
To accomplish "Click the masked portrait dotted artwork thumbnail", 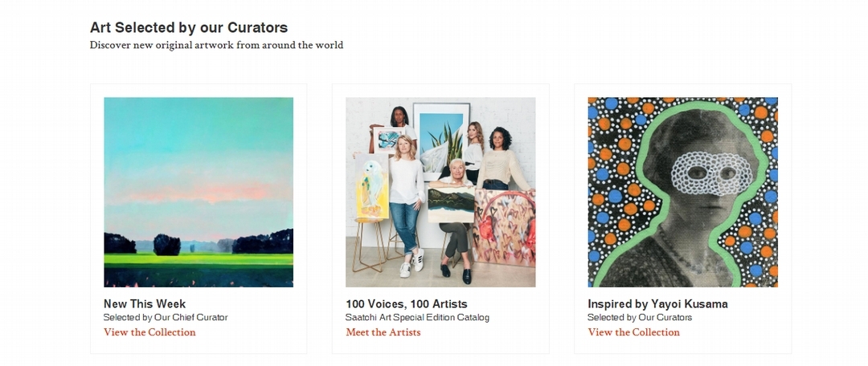I will point(682,193).
